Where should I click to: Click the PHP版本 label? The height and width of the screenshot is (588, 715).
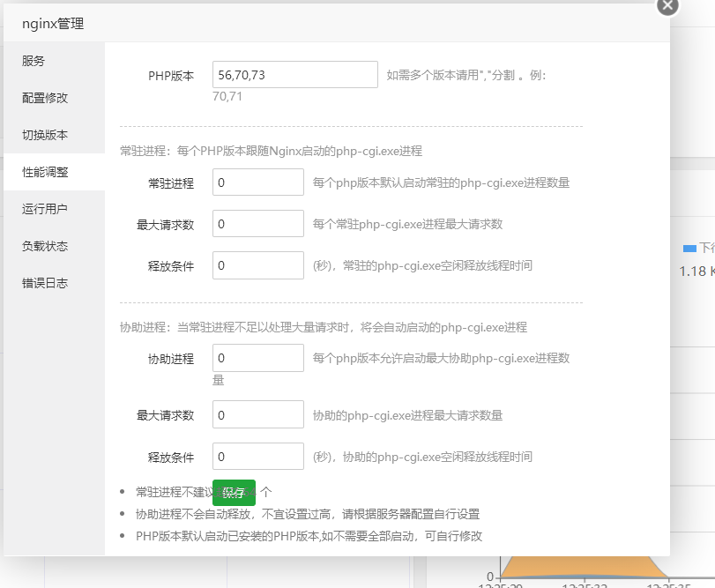171,76
